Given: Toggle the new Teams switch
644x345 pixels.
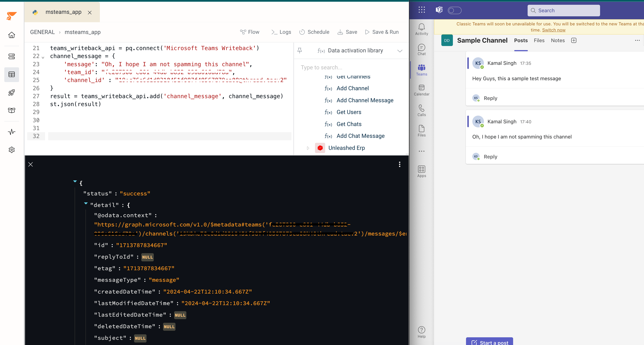Looking at the screenshot, I should point(454,10).
